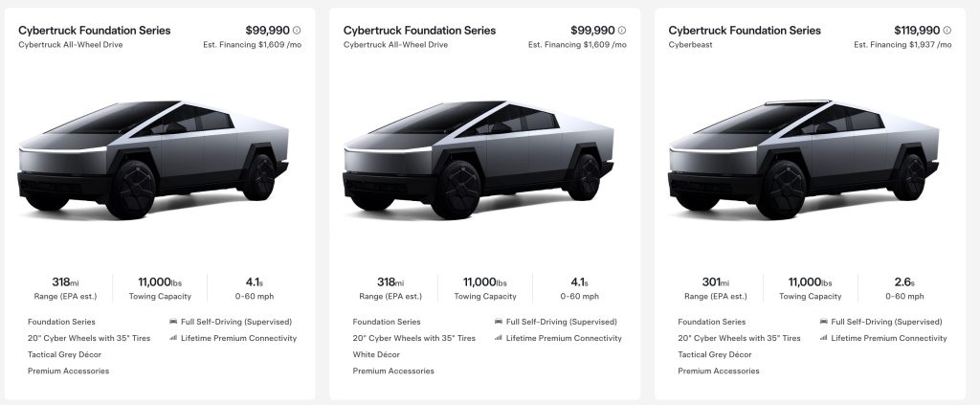This screenshot has width=980, height=405.
Task: Click info icon on White Décor card price
Action: (622, 30)
